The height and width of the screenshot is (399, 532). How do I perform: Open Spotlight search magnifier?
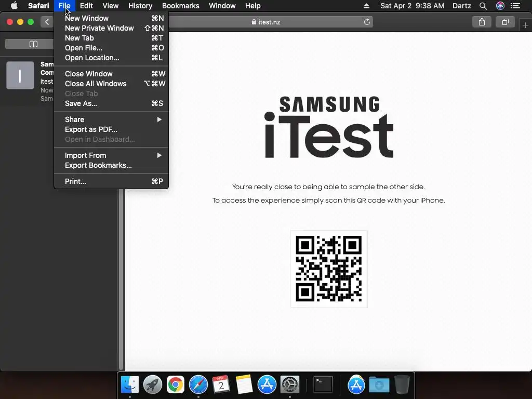[x=483, y=6]
